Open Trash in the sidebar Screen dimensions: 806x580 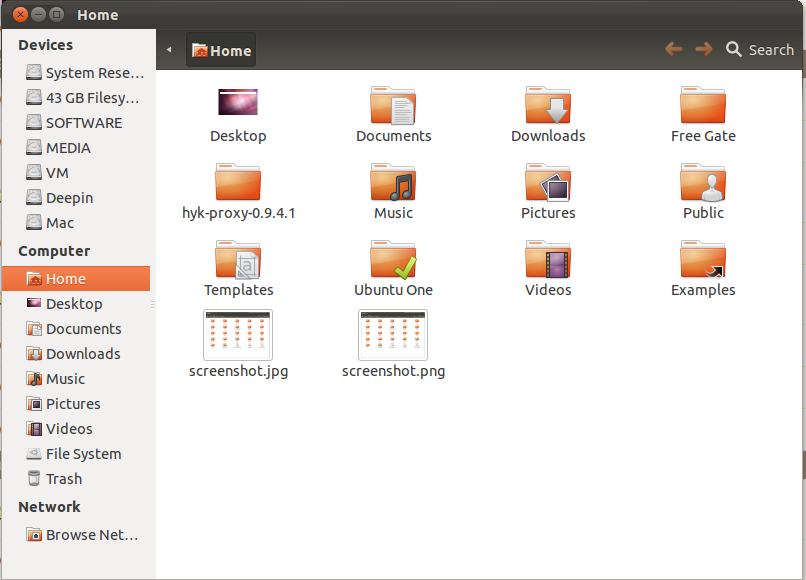(x=76, y=479)
